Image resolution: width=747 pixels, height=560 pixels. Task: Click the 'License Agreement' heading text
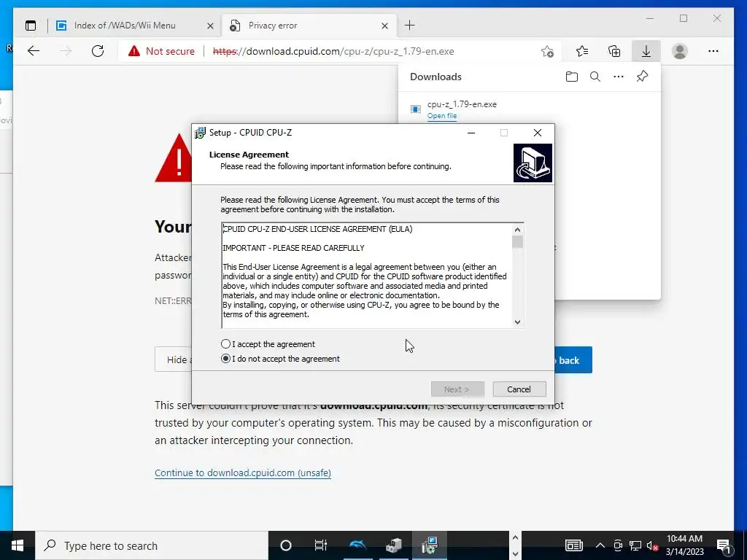tap(249, 155)
